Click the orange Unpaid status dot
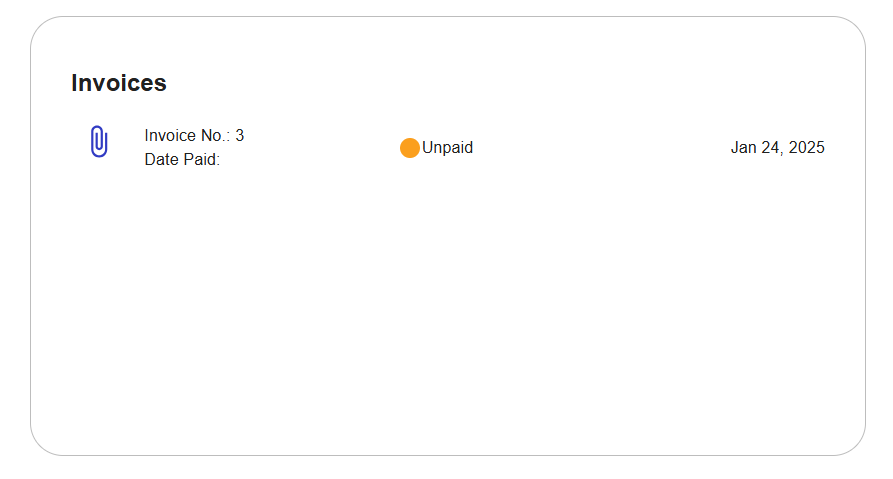893x479 pixels. tap(409, 148)
